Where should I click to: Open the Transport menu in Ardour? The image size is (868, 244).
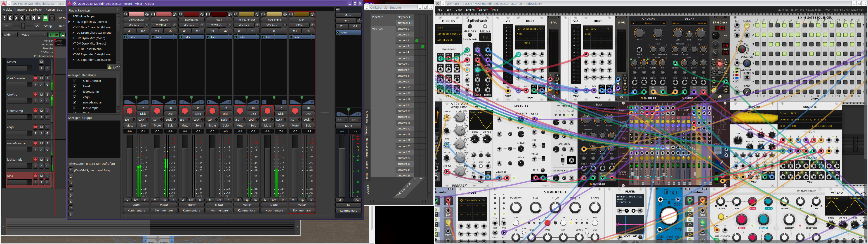point(20,10)
